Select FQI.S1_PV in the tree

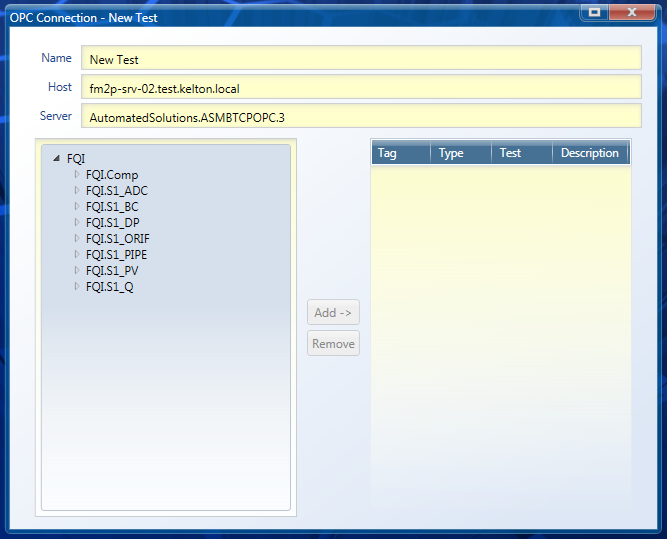click(x=112, y=271)
